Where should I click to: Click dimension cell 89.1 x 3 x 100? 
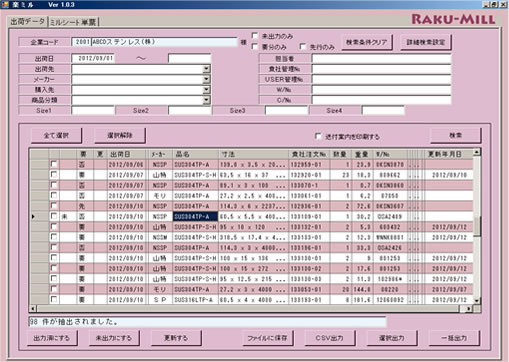point(253,185)
